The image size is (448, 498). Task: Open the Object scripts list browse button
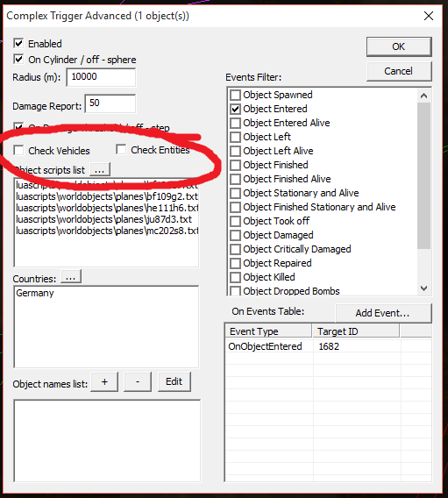[x=100, y=169]
